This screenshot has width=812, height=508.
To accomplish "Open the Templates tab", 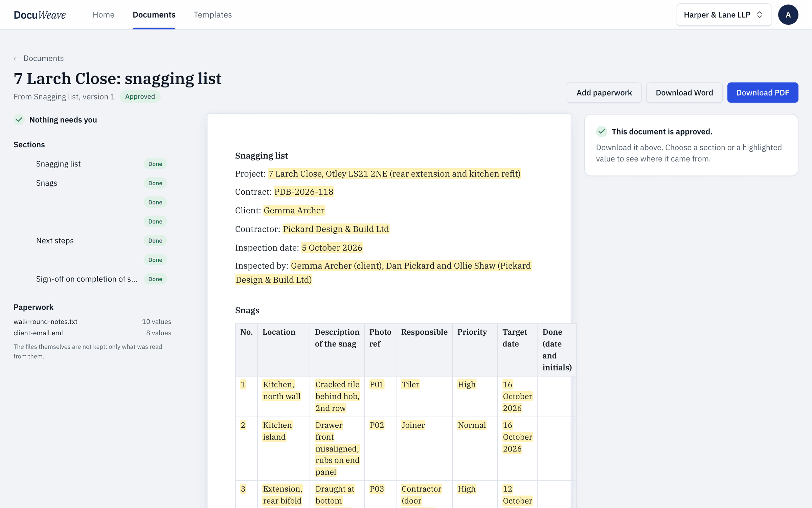I will pyautogui.click(x=212, y=15).
